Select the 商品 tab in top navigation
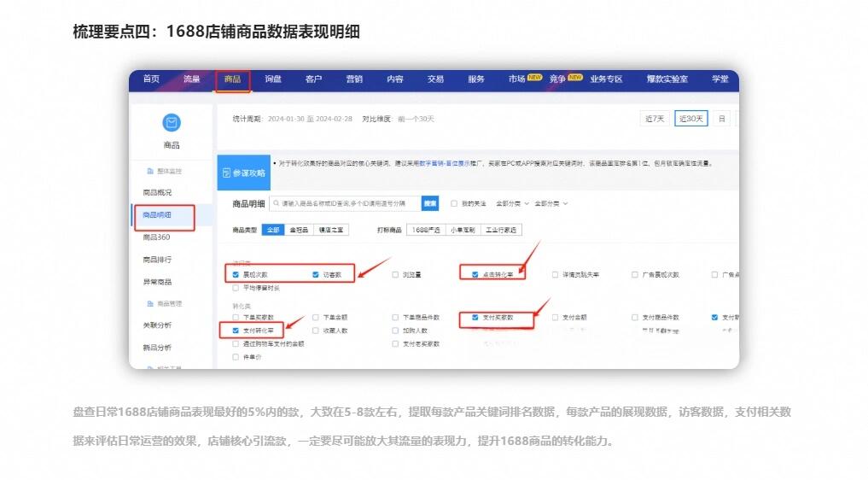Viewport: 868px width, 480px height. (232, 79)
